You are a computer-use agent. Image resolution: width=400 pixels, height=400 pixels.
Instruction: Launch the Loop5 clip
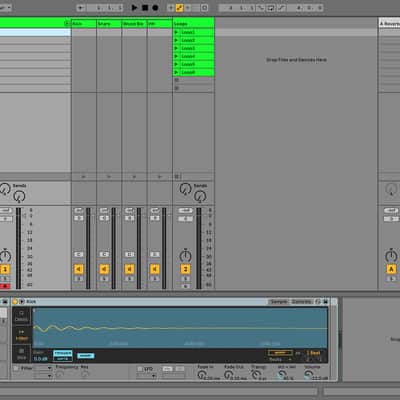[x=176, y=64]
